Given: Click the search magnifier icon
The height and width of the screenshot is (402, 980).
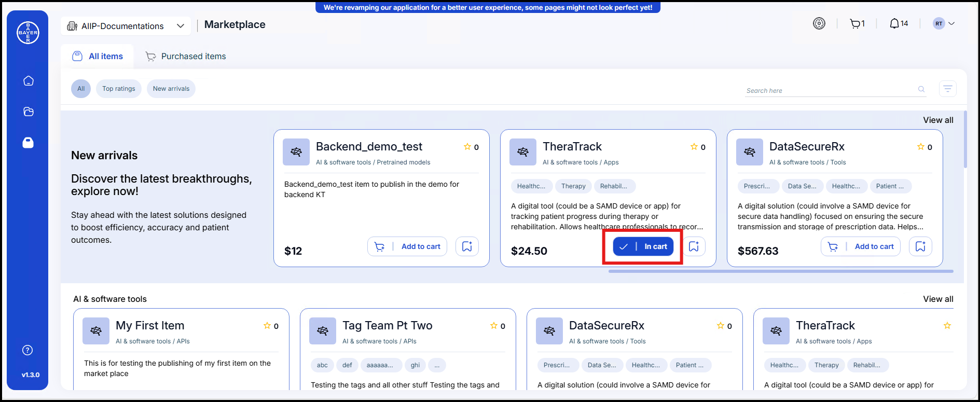Looking at the screenshot, I should pos(921,89).
